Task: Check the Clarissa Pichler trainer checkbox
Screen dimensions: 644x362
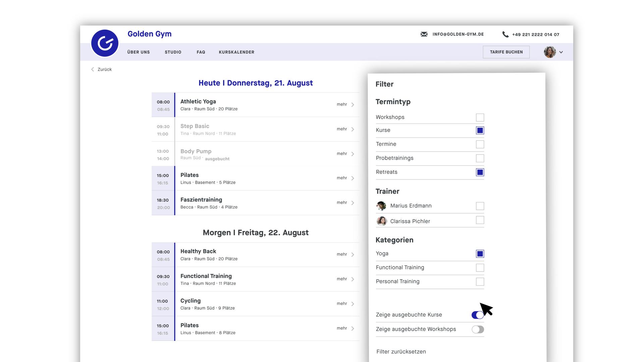Action: point(480,220)
